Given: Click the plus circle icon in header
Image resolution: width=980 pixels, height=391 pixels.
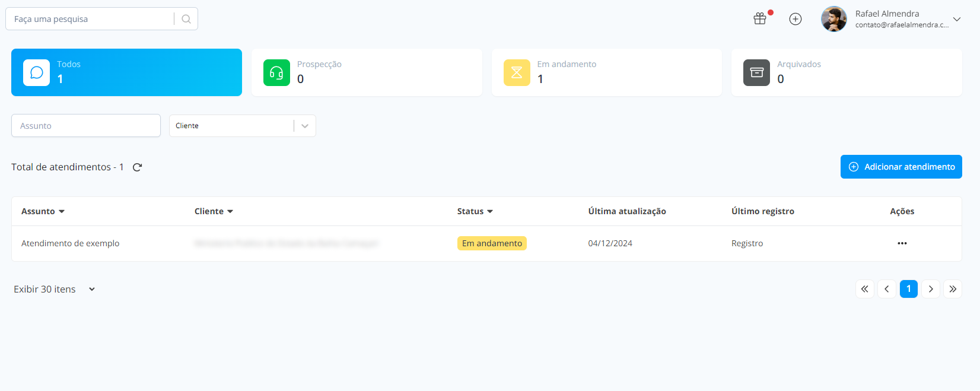Looking at the screenshot, I should 796,19.
